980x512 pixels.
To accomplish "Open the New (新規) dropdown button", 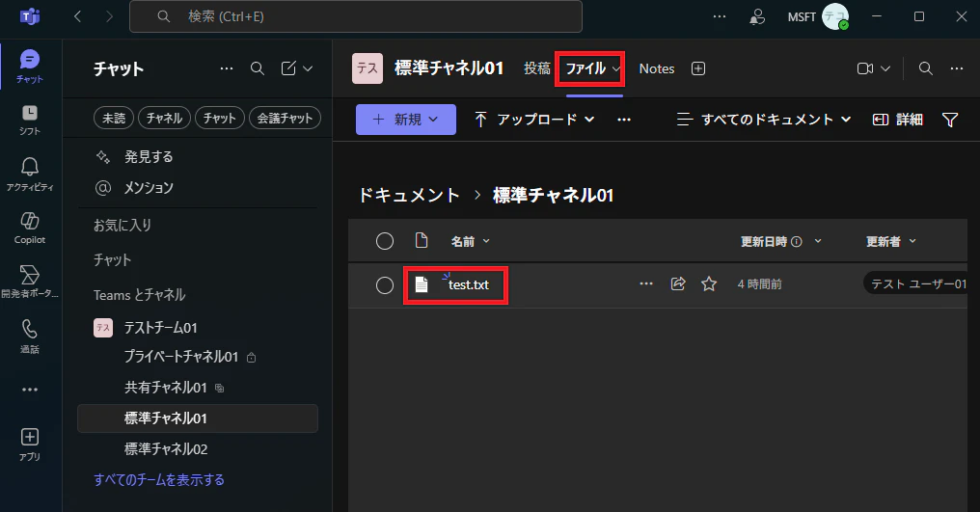I will click(x=406, y=120).
